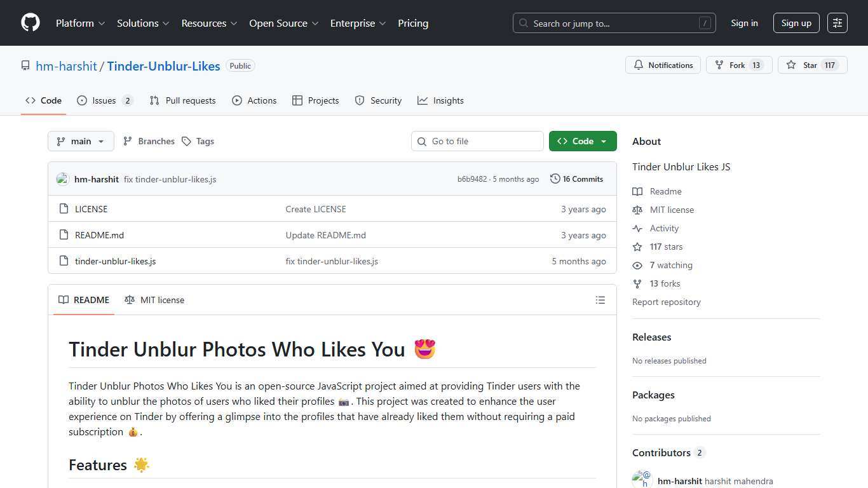This screenshot has height=488, width=868.
Task: Click the GitHub logo icon
Action: click(30, 23)
